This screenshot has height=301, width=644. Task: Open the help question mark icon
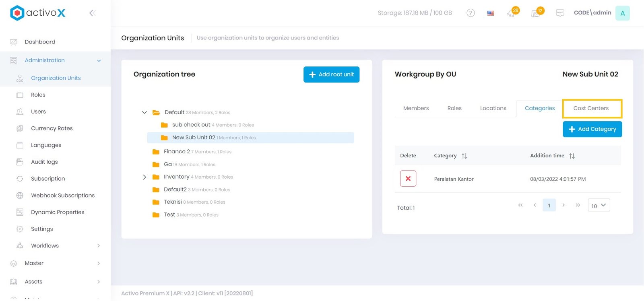(471, 13)
